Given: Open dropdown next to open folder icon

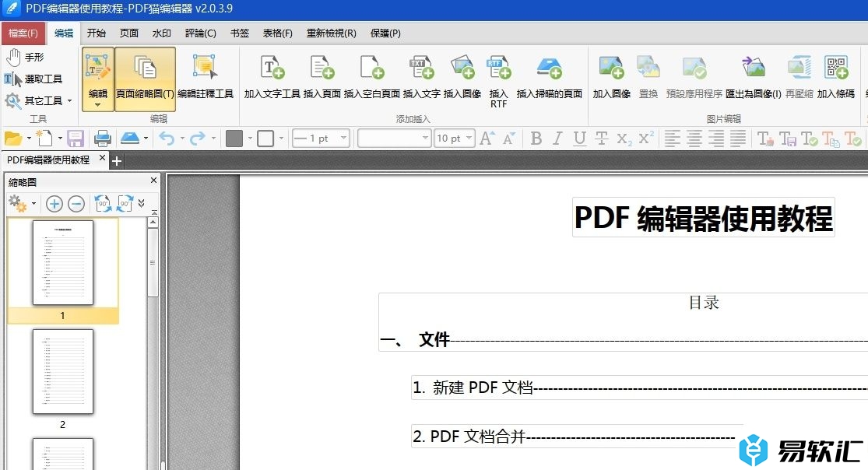Looking at the screenshot, I should 29,138.
